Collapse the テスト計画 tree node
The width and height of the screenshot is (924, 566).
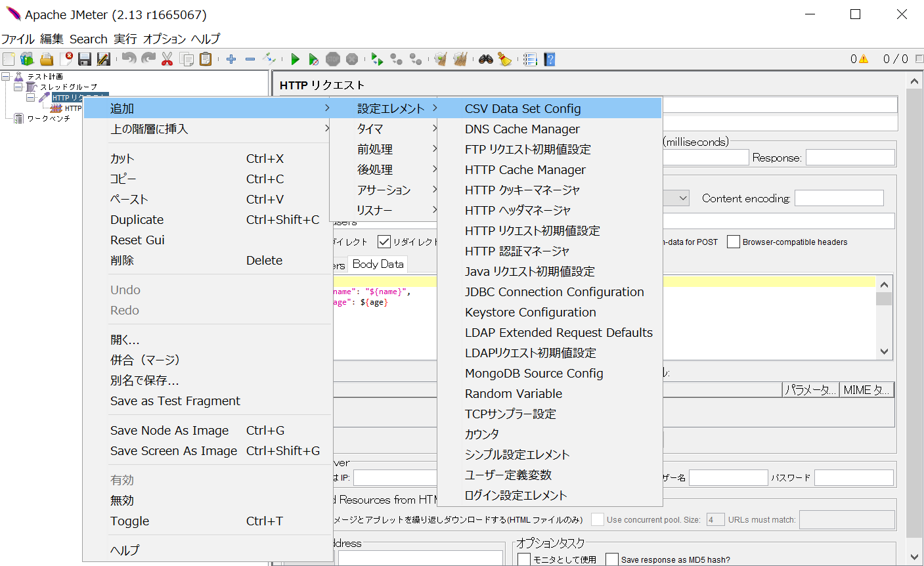(x=6, y=77)
